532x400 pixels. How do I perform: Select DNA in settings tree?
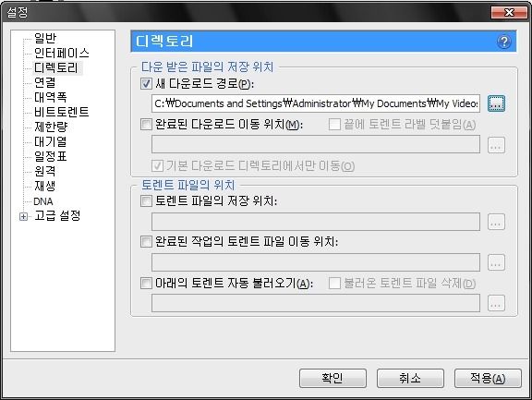[43, 201]
